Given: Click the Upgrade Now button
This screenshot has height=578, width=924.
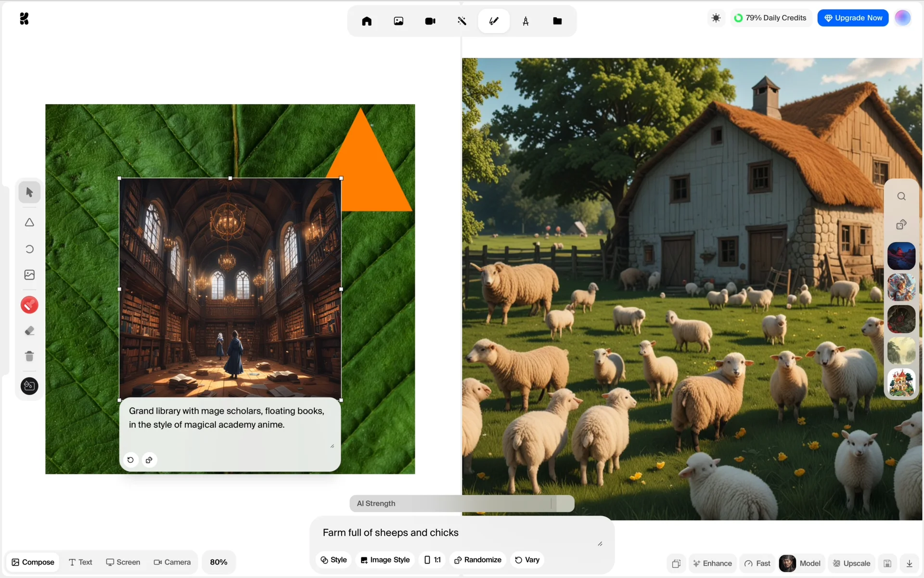Looking at the screenshot, I should (x=852, y=18).
